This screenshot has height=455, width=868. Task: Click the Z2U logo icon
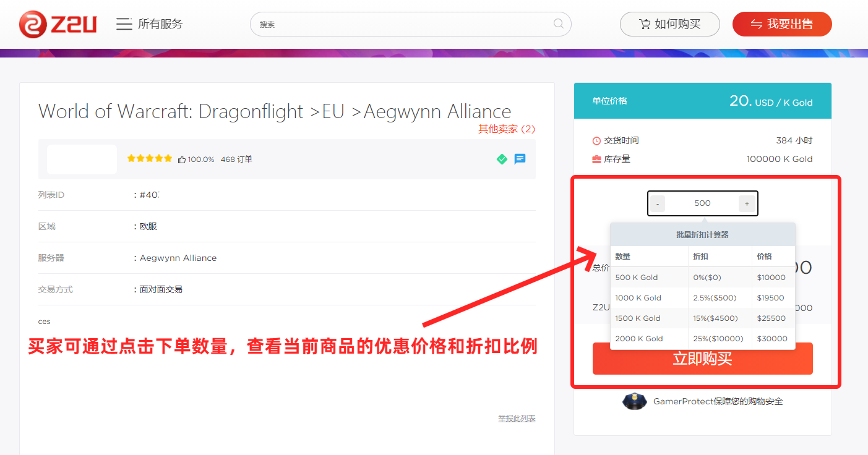[x=33, y=24]
